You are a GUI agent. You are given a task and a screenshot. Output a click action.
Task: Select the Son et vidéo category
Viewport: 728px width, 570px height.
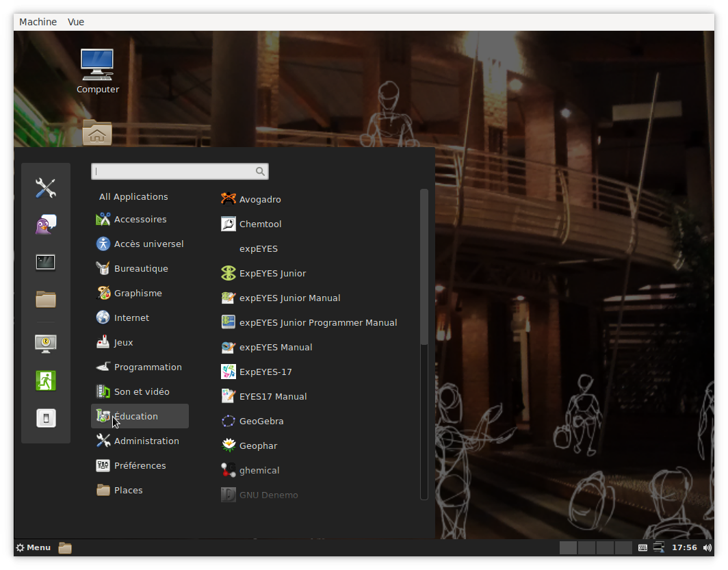[x=140, y=391]
